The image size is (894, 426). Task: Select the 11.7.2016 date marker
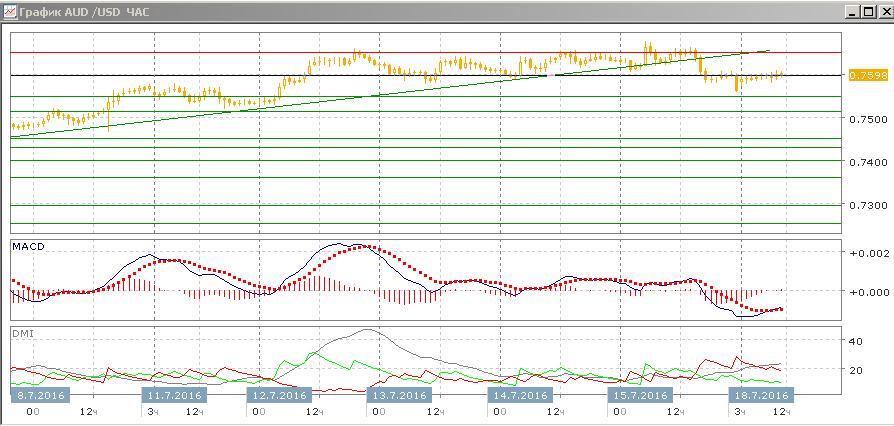(x=172, y=395)
